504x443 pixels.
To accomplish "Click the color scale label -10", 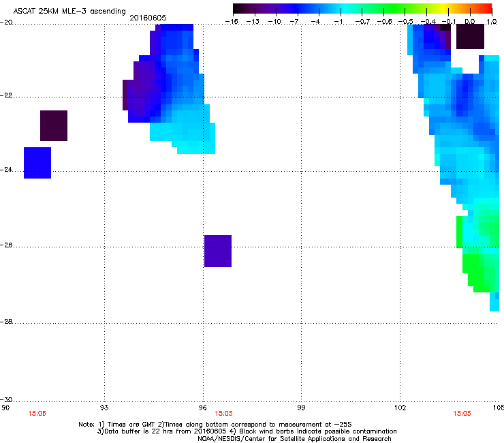I will tap(274, 22).
